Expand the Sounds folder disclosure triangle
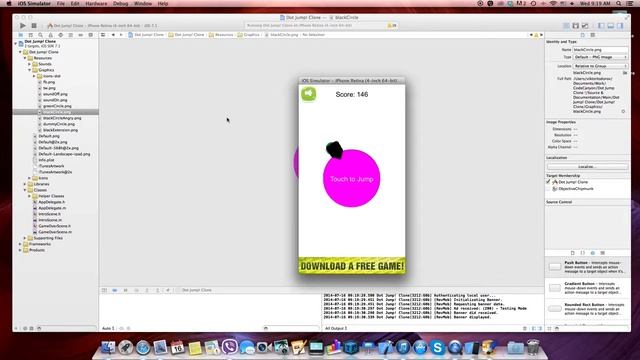The width and height of the screenshot is (640, 360). (29, 64)
